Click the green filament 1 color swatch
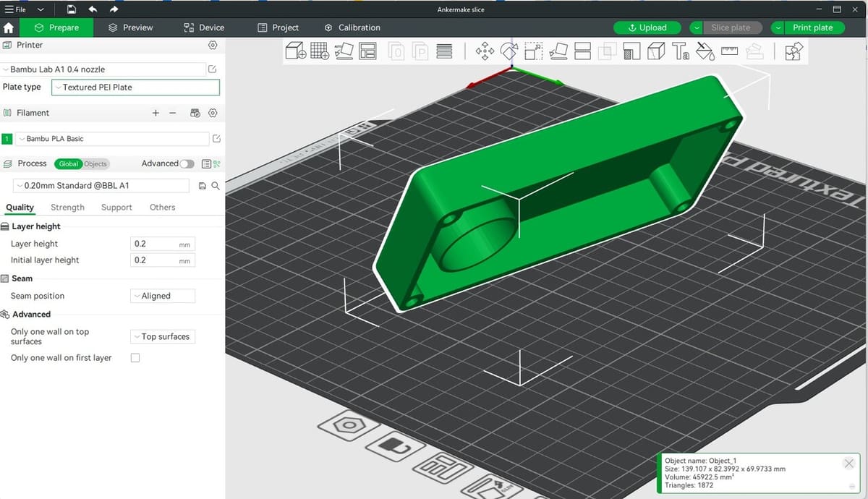Screen dimensions: 868x499 click(x=7, y=139)
